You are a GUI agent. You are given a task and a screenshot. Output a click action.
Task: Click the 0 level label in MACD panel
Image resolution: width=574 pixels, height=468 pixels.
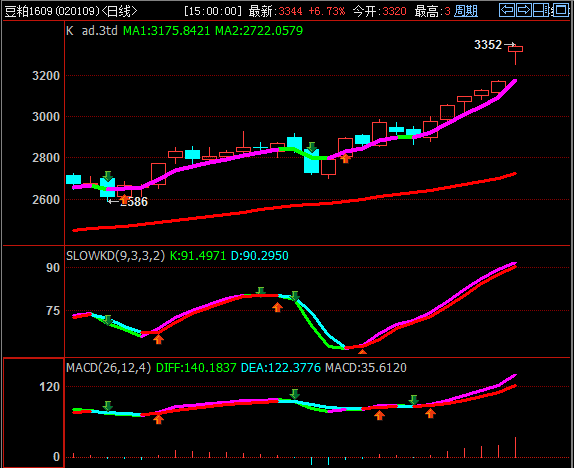pos(56,457)
